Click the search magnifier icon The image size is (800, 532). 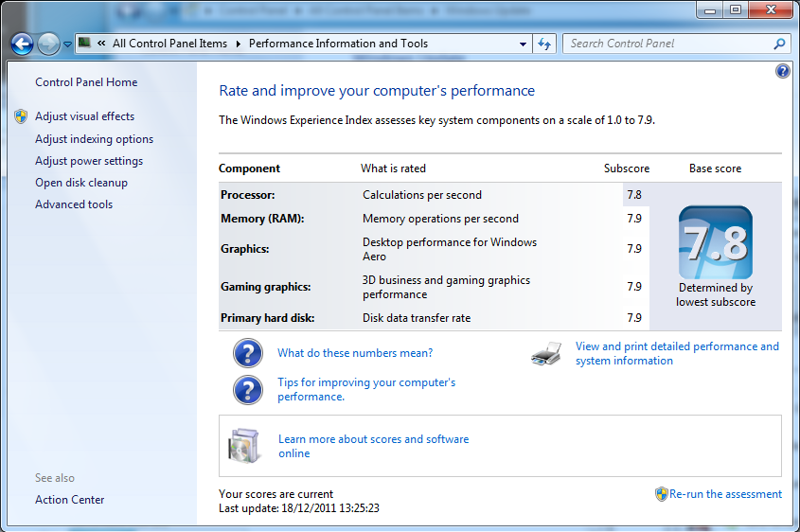(779, 44)
